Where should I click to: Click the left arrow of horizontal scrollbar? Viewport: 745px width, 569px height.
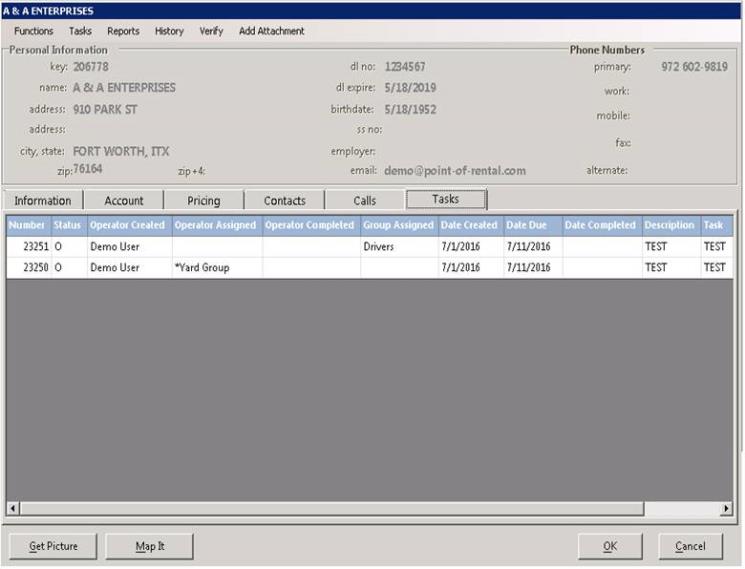pos(13,509)
